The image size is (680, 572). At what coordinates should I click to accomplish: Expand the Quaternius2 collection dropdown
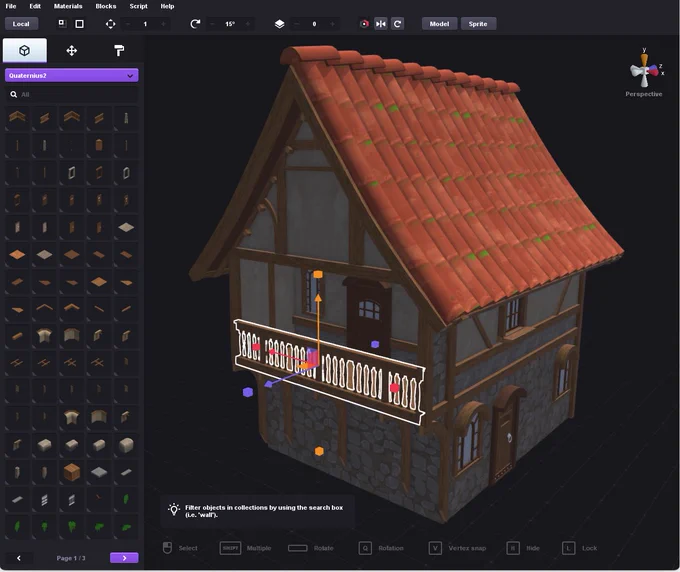point(72,75)
